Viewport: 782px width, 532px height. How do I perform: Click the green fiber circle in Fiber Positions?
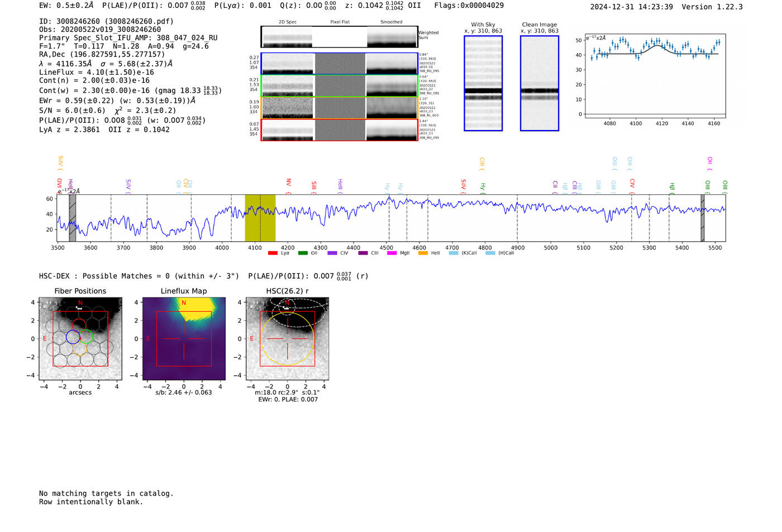86,337
